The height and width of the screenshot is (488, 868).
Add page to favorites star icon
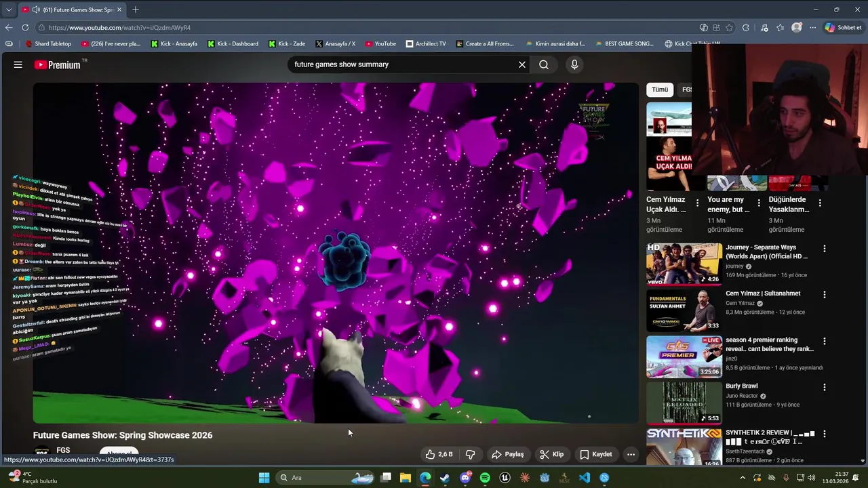coord(730,28)
